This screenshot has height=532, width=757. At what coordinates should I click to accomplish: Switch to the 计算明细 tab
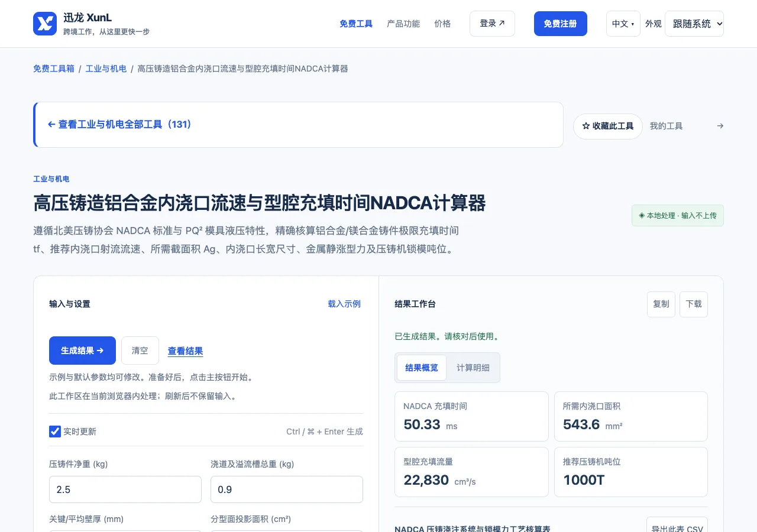point(473,368)
